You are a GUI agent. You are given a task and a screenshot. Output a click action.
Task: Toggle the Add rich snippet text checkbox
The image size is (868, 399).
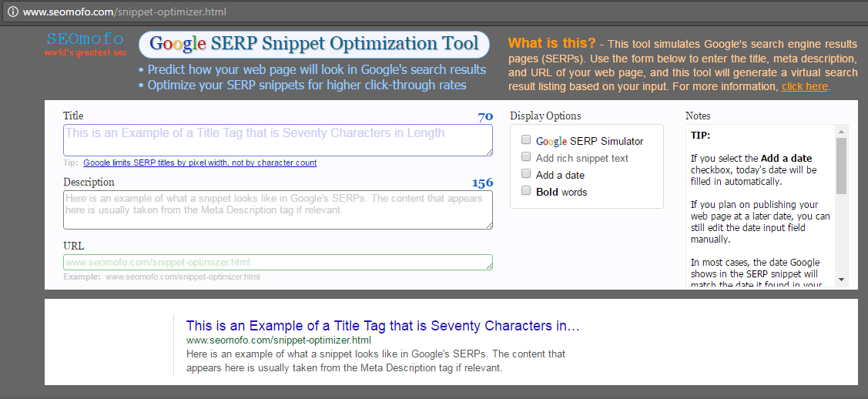coord(526,156)
